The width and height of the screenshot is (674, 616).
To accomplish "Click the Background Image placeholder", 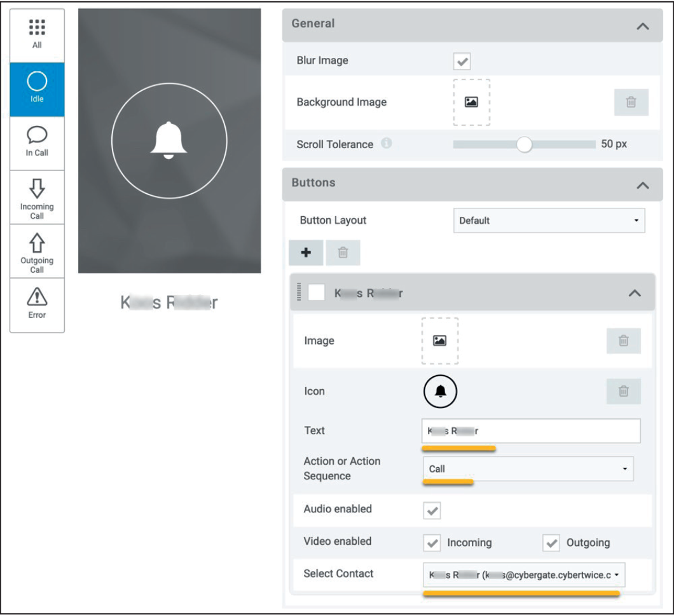I will [x=471, y=102].
